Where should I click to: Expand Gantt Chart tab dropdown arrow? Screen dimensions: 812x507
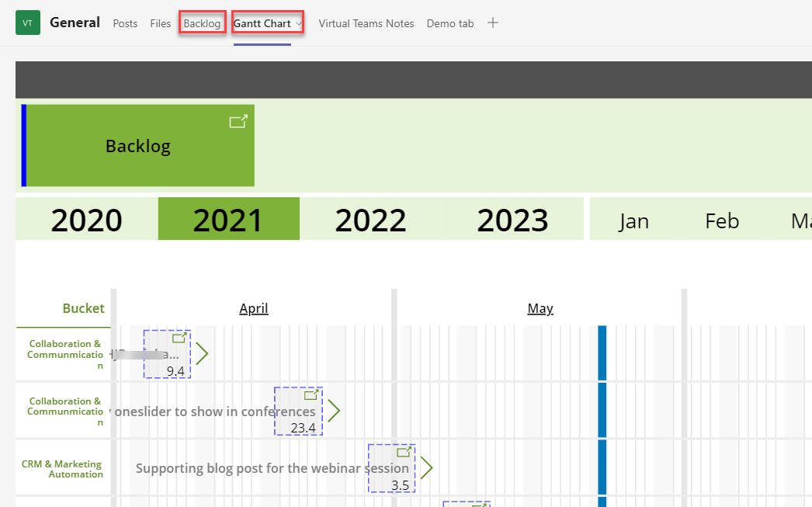(299, 24)
